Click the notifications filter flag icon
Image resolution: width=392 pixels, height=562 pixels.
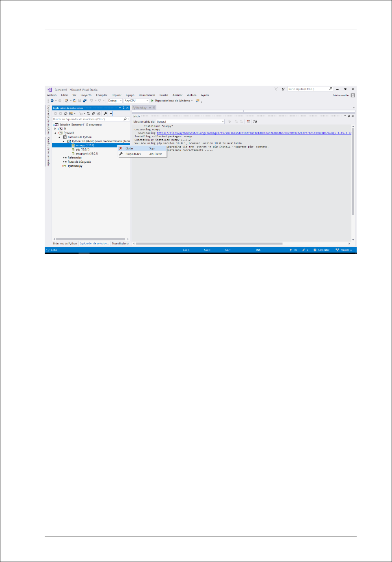click(x=276, y=89)
